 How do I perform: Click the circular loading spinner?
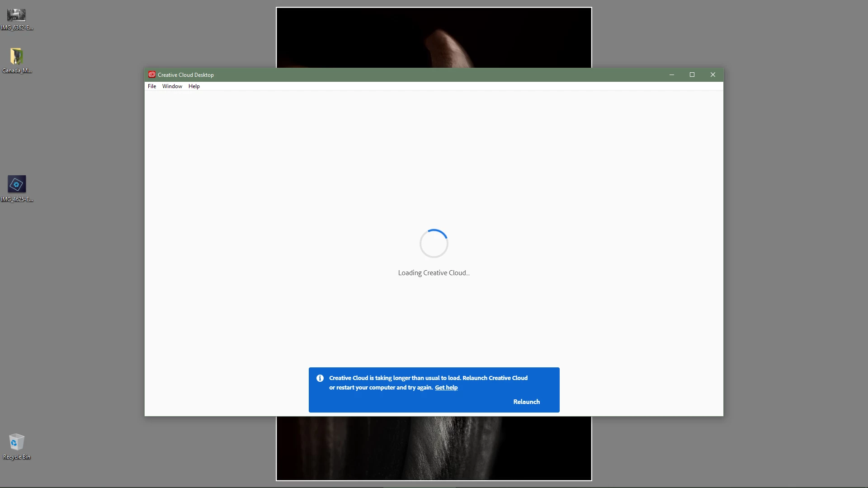[x=434, y=244]
